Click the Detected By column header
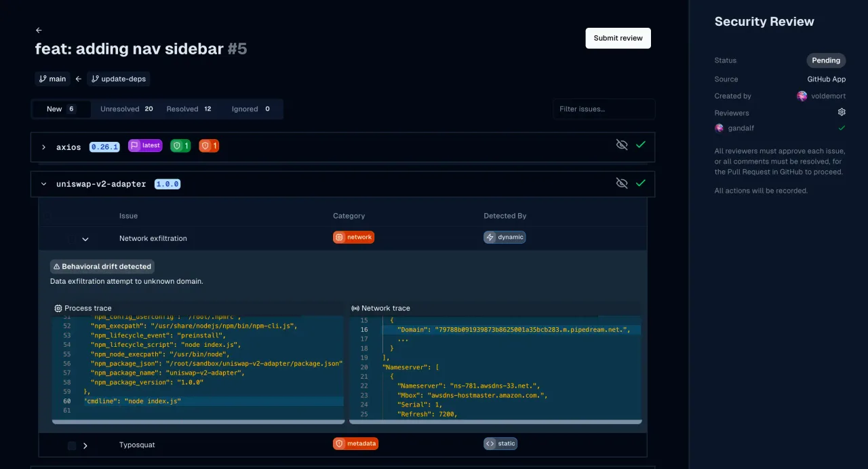Image resolution: width=868 pixels, height=469 pixels. 505,216
